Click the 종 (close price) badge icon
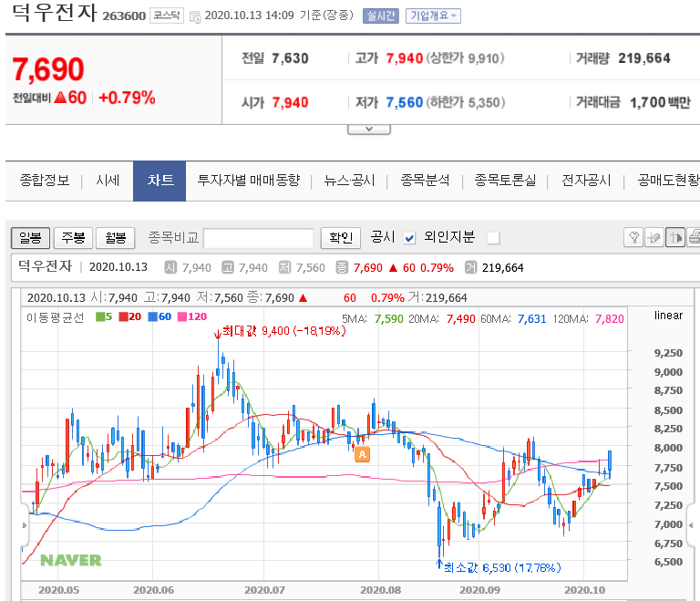The height and width of the screenshot is (601, 700). 342,267
